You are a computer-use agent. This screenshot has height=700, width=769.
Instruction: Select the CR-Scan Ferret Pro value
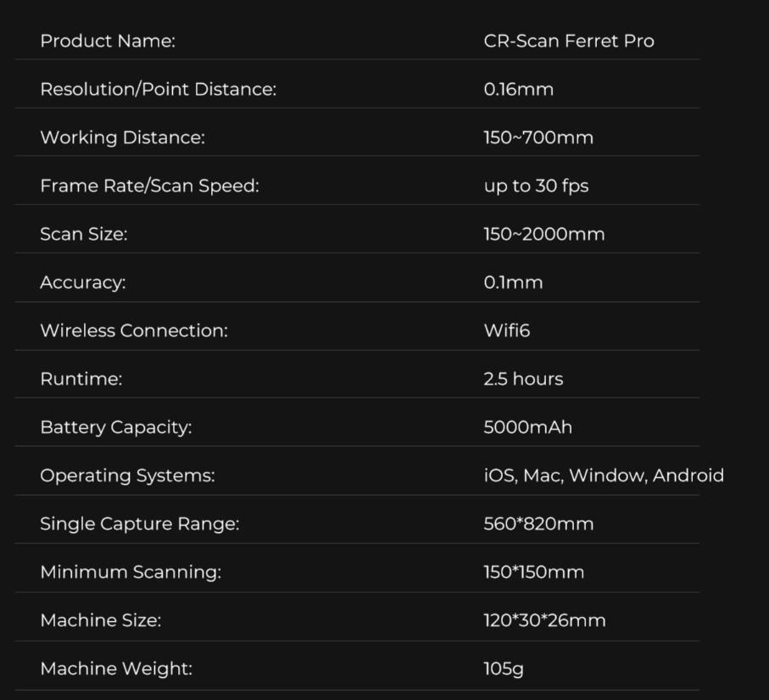pyautogui.click(x=569, y=41)
